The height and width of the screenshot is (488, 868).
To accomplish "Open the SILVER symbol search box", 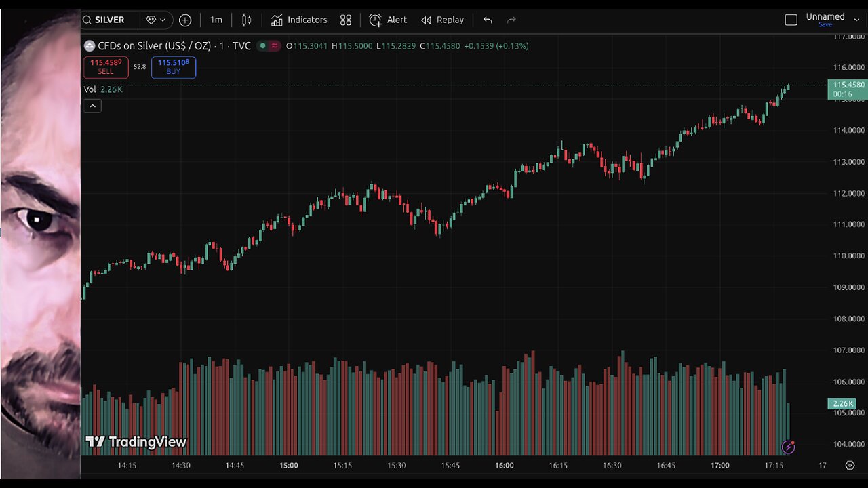I will click(x=108, y=20).
